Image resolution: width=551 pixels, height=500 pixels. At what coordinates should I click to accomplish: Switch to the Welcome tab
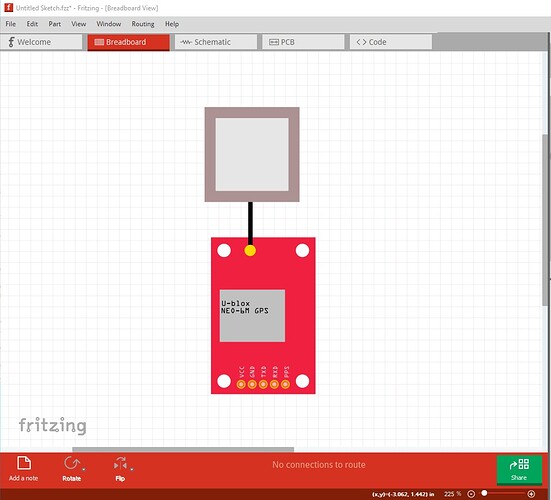(41, 42)
